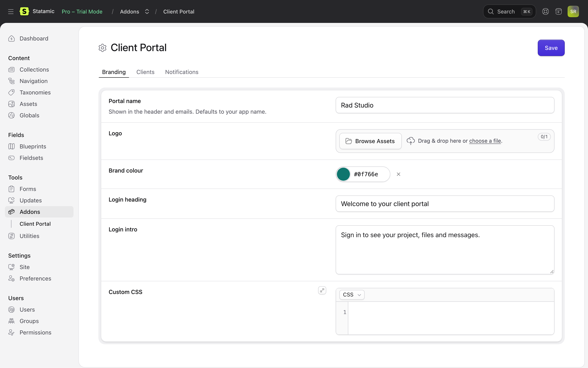Image resolution: width=588 pixels, height=368 pixels.
Task: Click the Blueprints icon in sidebar
Action: pyautogui.click(x=11, y=147)
